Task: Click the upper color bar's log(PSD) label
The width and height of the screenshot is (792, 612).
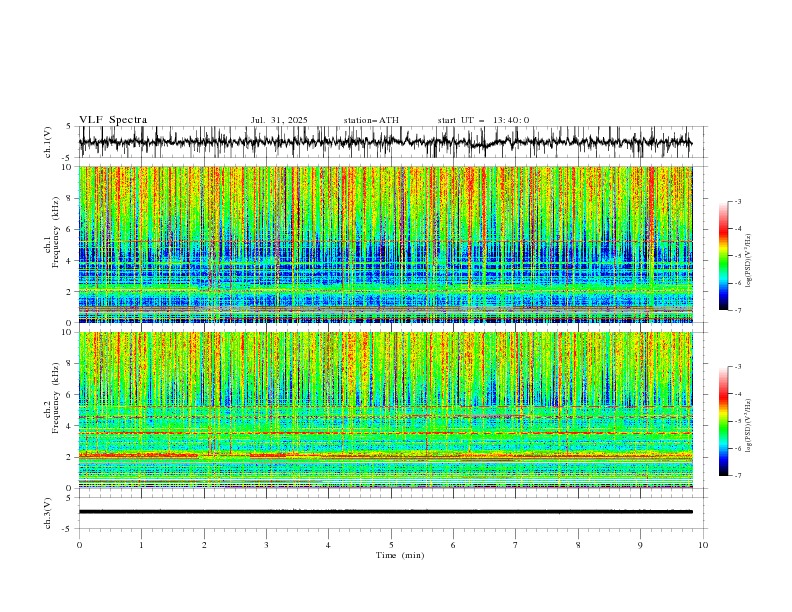Action: pyautogui.click(x=749, y=261)
